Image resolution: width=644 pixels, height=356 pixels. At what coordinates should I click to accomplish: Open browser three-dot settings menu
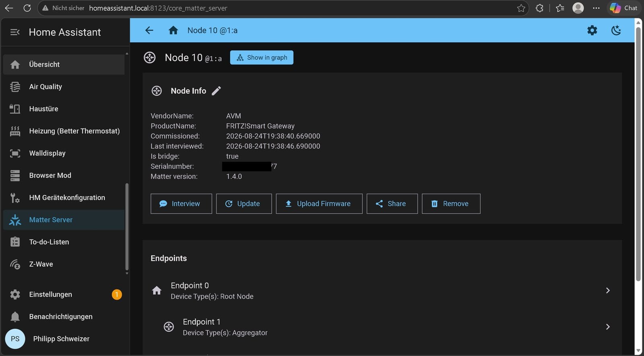click(x=596, y=8)
